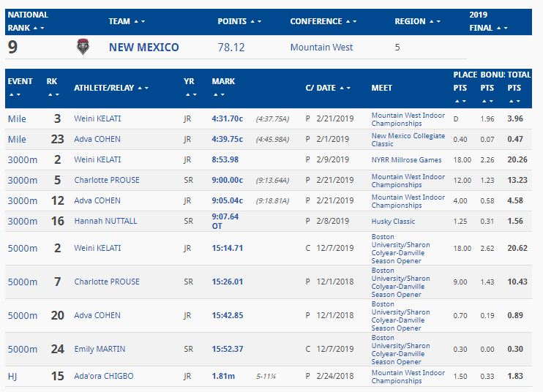Select the 2/9/2019 date cell

[332, 159]
